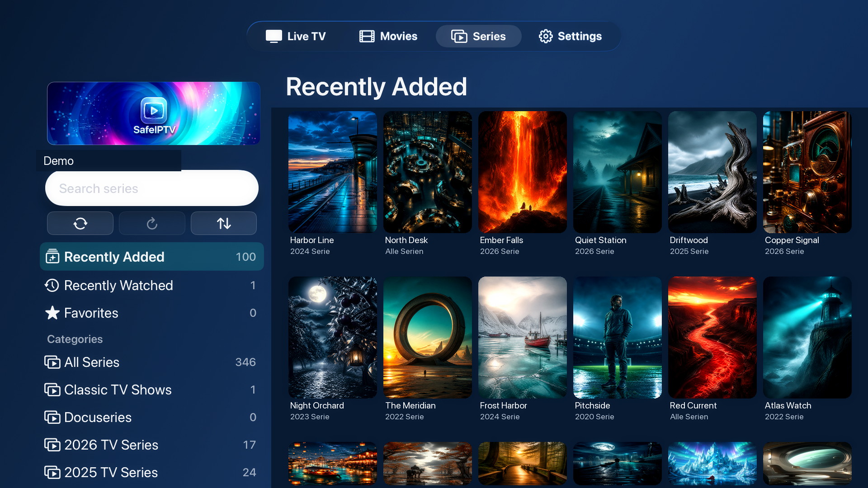The height and width of the screenshot is (488, 868).
Task: Open the Favorites list
Action: 152,313
